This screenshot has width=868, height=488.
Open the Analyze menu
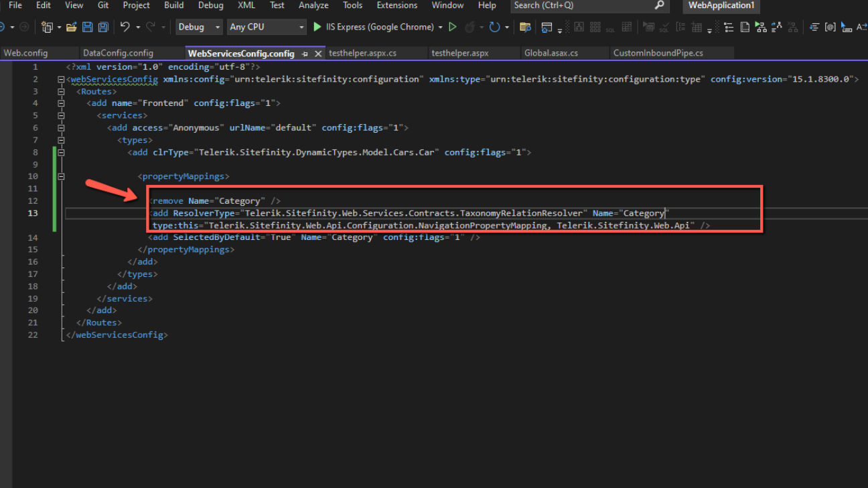click(313, 5)
